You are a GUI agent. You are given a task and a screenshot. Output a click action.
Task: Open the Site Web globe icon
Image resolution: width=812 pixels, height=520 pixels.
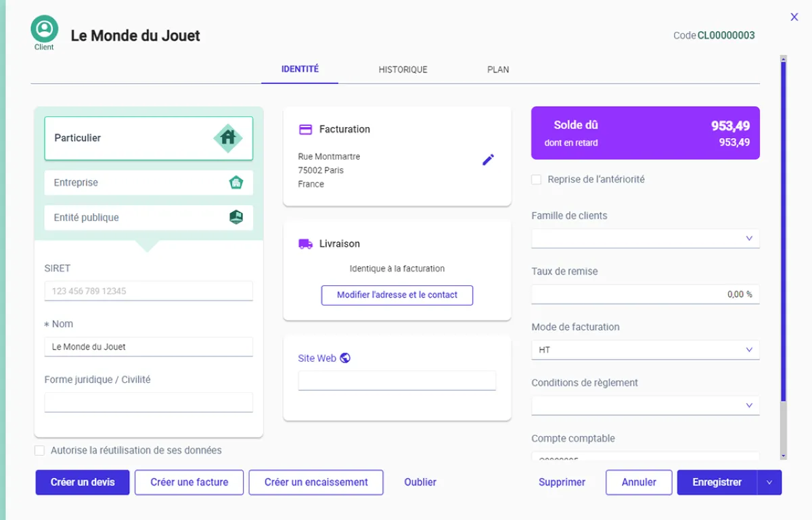coord(345,358)
